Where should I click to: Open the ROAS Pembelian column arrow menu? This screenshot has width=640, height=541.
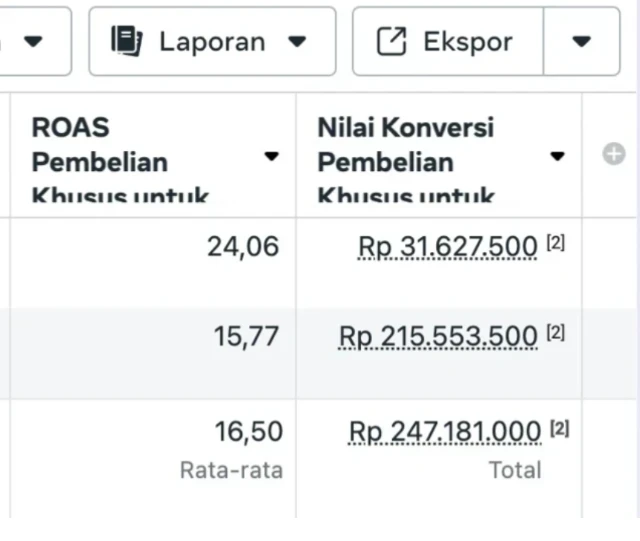271,156
